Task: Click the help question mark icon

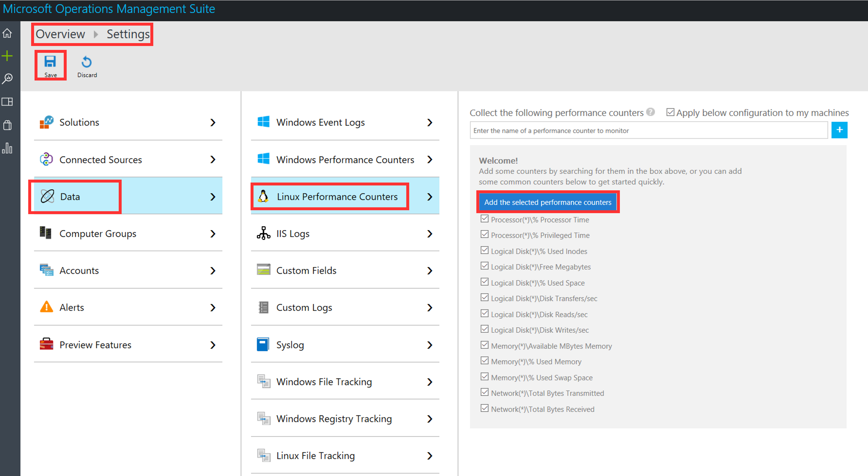Action: (x=651, y=112)
